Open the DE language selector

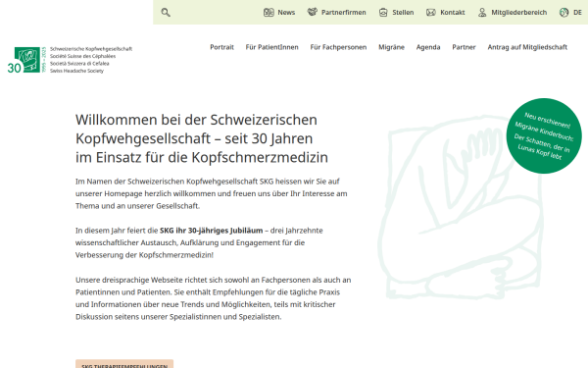[x=577, y=13]
